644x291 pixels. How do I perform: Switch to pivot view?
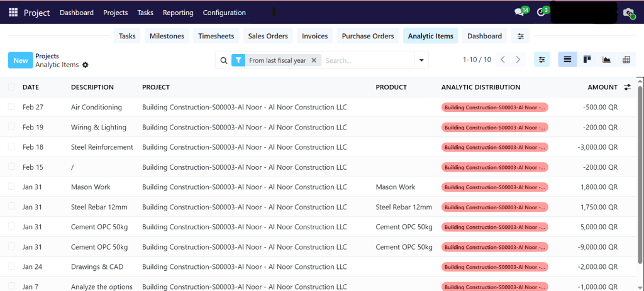[x=626, y=60]
